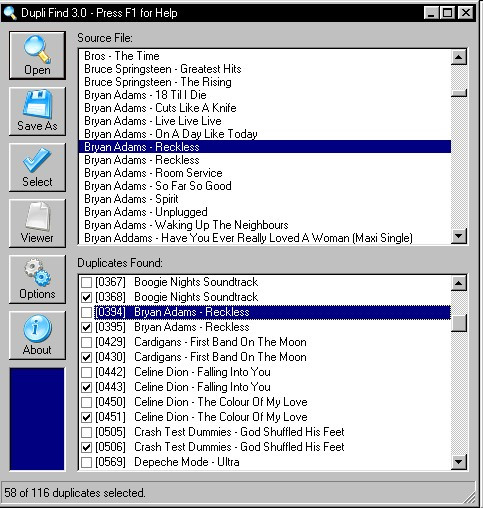Screen dimensions: 483x508
Task: Check the [0442] Celine Dion - Falling Into You box
Action: 86,372
